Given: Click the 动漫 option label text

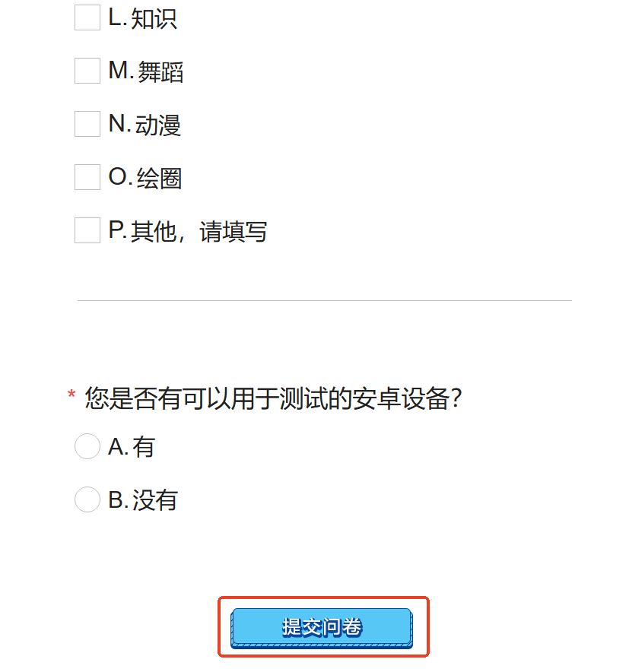Looking at the screenshot, I should [x=158, y=125].
